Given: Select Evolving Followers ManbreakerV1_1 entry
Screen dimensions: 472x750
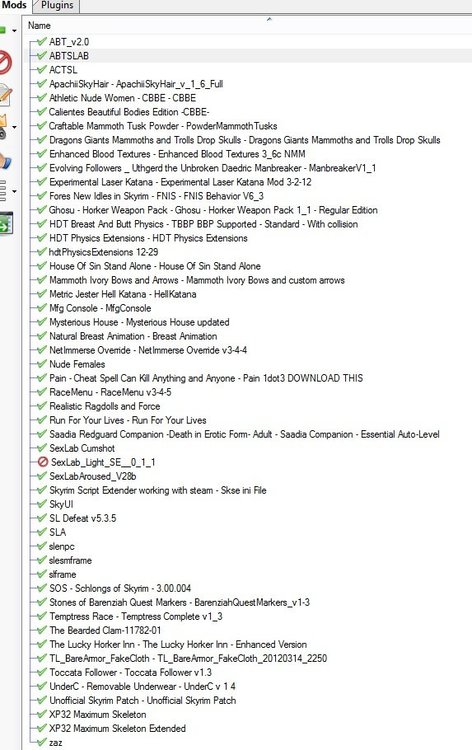Looking at the screenshot, I should point(212,168).
